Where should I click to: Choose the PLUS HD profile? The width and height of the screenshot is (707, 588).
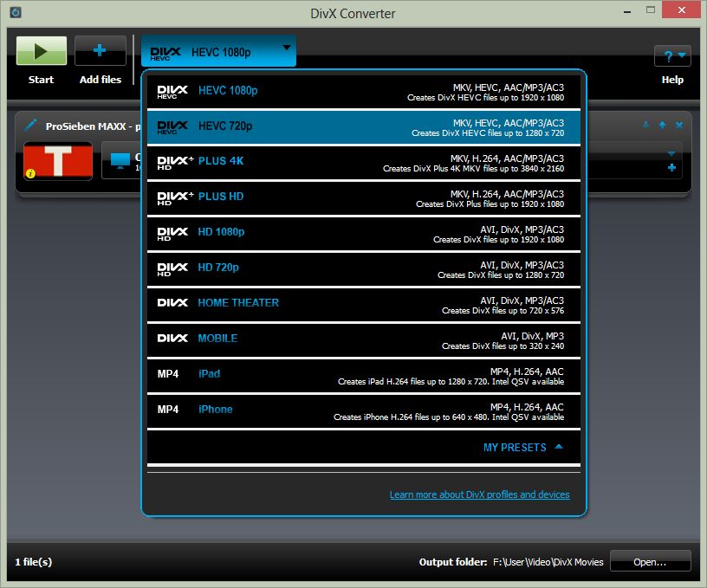pyautogui.click(x=363, y=198)
